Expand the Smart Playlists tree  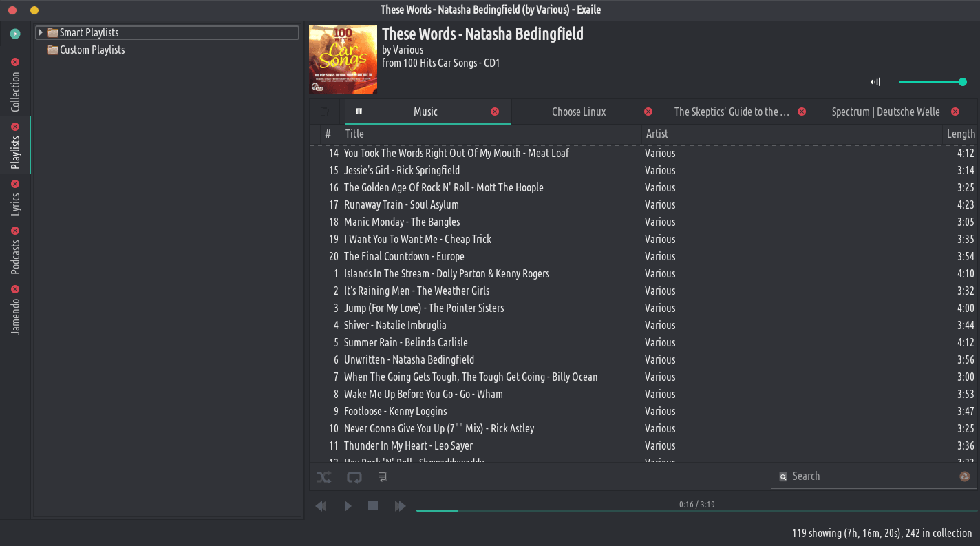pos(41,32)
